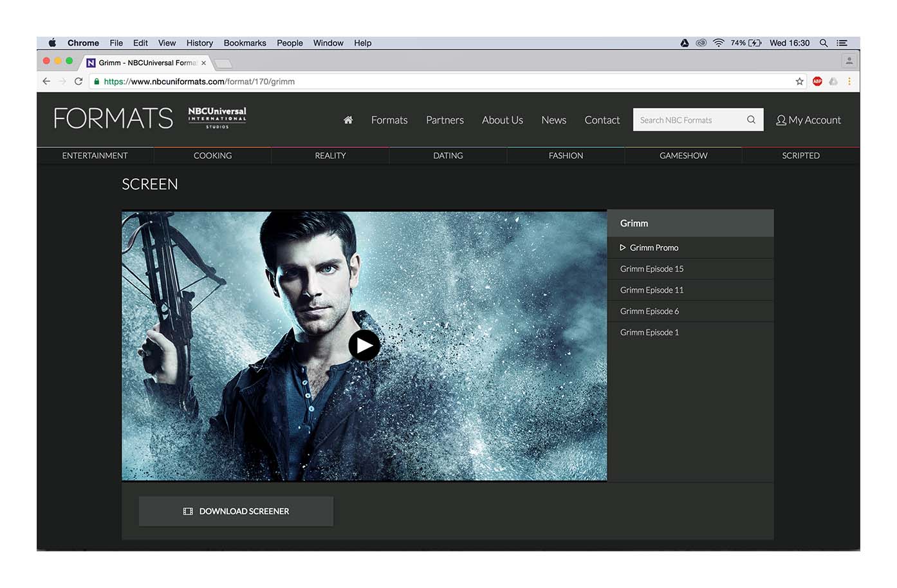Click the Wi-Fi status icon

pos(718,43)
